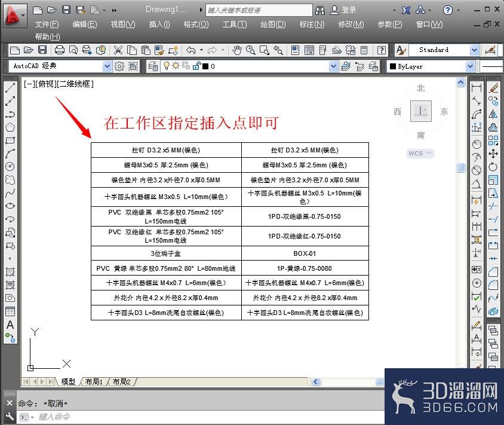Select the Multiline Text A tool

(x=10, y=325)
